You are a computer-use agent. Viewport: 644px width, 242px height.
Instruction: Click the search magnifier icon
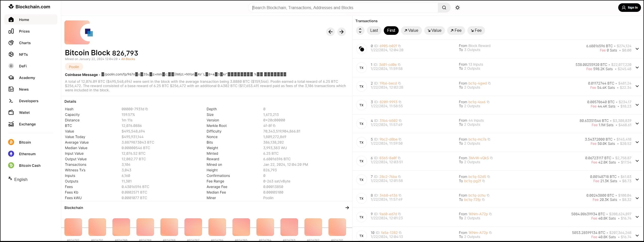(444, 8)
